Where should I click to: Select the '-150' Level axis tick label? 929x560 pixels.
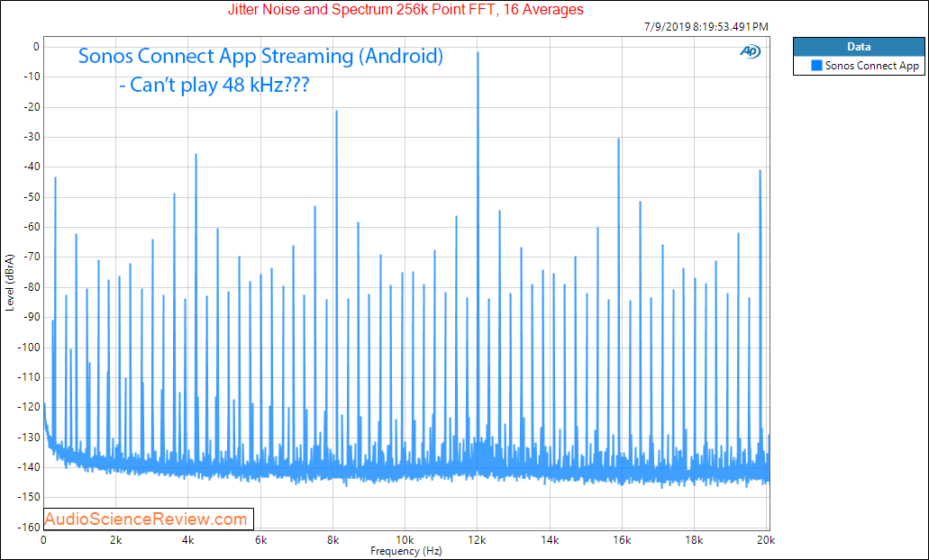[28, 497]
